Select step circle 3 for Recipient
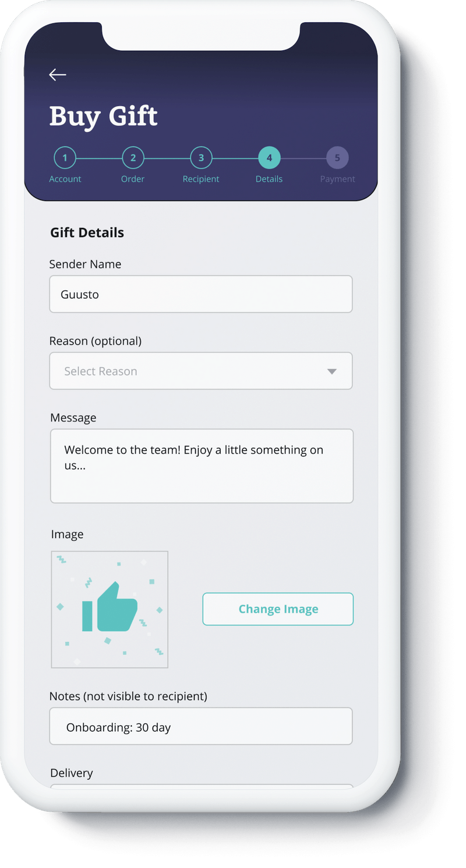Screen dimensions: 466x868 pyautogui.click(x=200, y=157)
